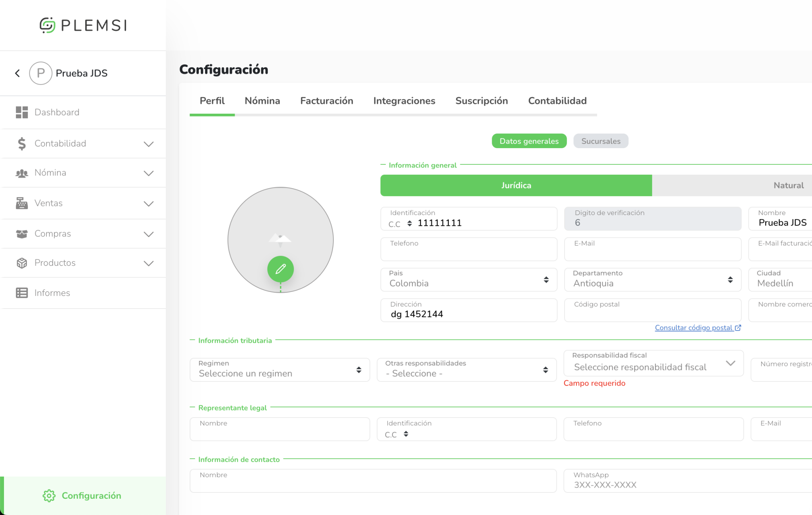The width and height of the screenshot is (812, 515).
Task: Click the Productos box icon
Action: pyautogui.click(x=22, y=263)
